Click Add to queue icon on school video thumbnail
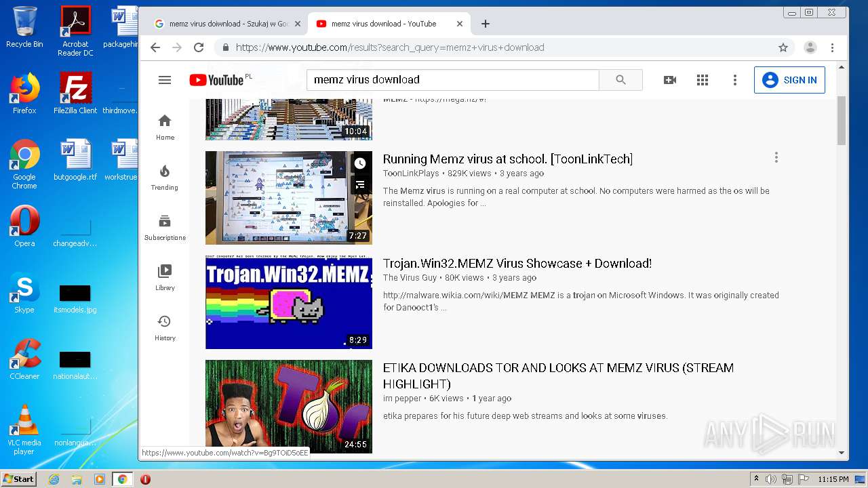The width and height of the screenshot is (868, 488). click(360, 184)
